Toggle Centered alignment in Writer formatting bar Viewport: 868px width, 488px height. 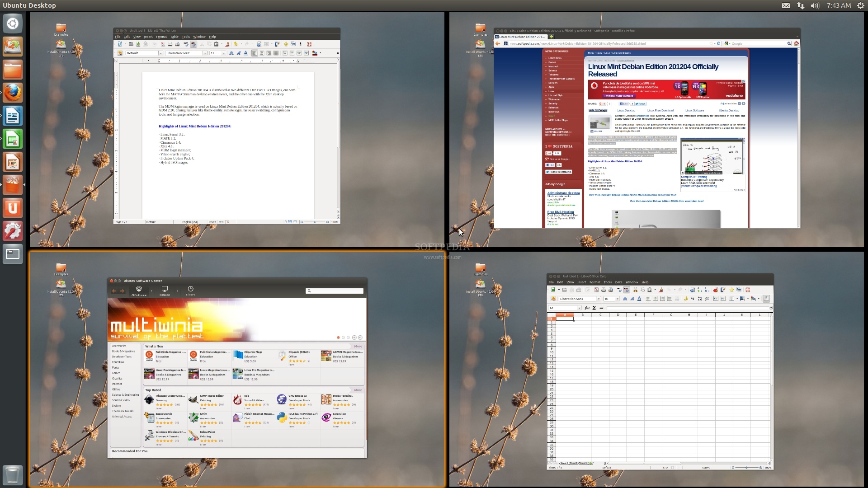262,53
